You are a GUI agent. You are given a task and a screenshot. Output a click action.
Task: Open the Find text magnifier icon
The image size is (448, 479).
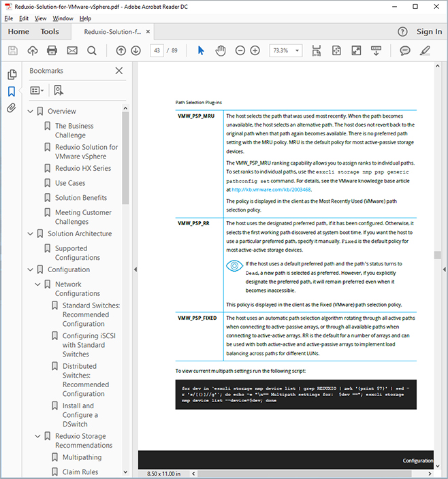point(92,50)
